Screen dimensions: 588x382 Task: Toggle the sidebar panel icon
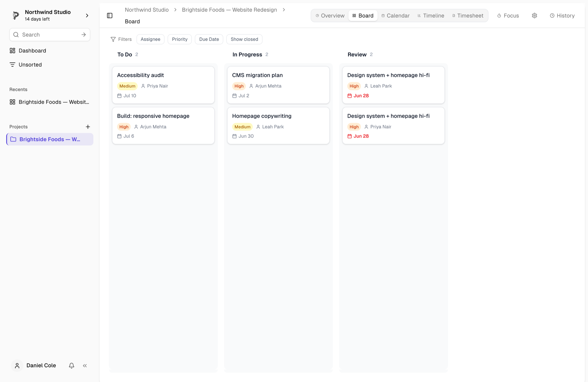pos(110,16)
